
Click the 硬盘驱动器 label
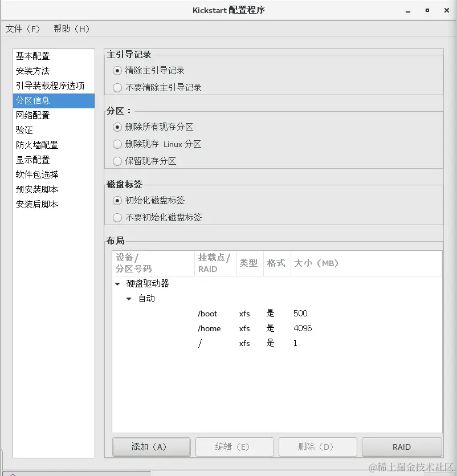[x=148, y=284]
